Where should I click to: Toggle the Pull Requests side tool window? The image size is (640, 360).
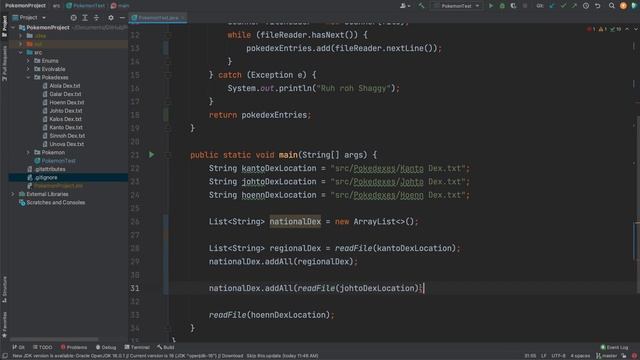4,63
